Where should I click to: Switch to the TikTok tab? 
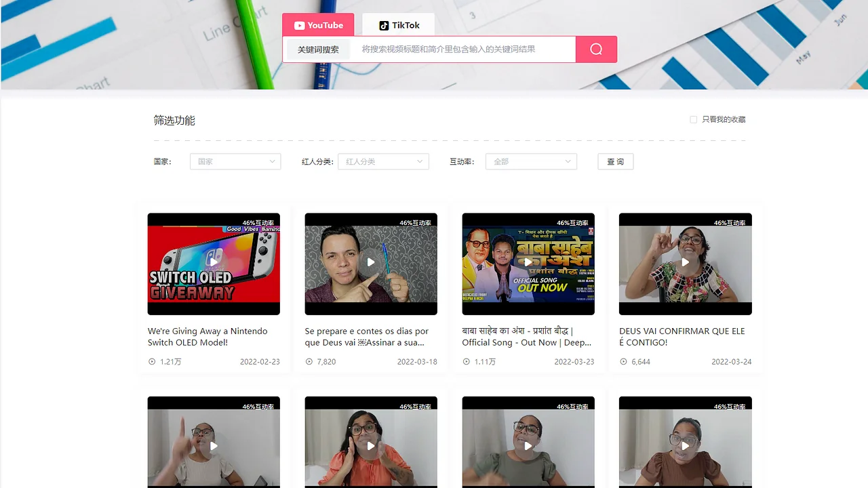[398, 25]
